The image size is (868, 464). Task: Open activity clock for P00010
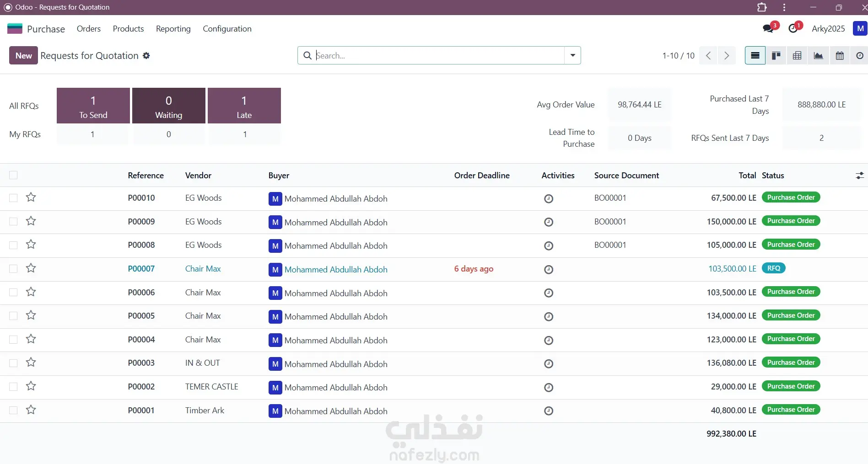pyautogui.click(x=549, y=199)
